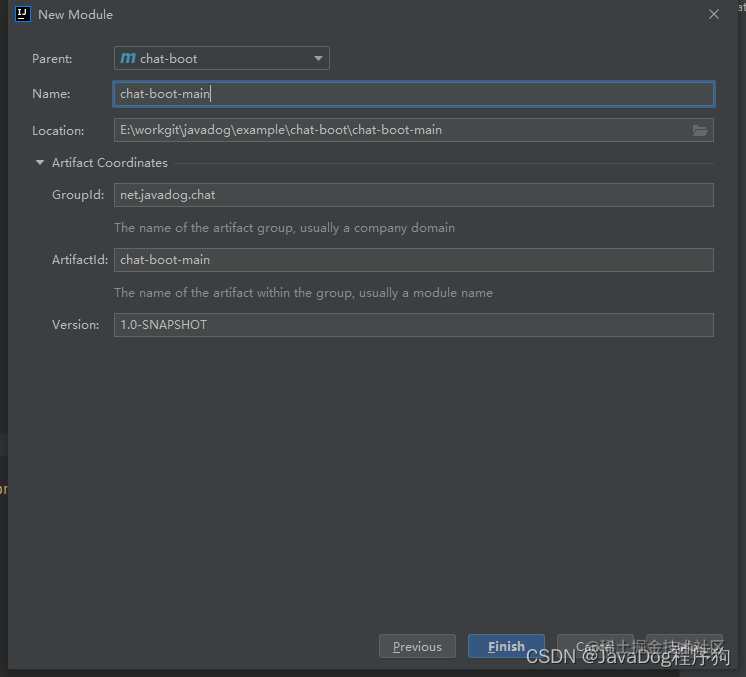Click the ArtifactId field

coord(414,260)
